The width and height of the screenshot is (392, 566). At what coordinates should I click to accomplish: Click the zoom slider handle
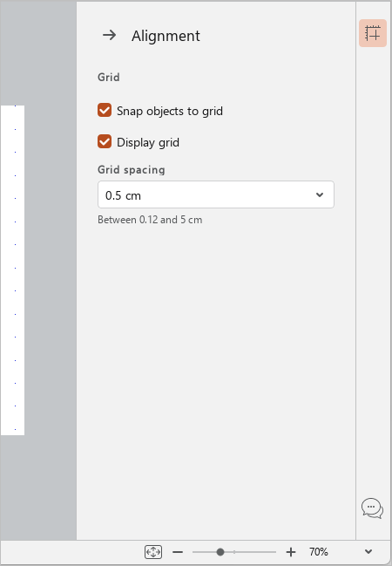click(220, 552)
